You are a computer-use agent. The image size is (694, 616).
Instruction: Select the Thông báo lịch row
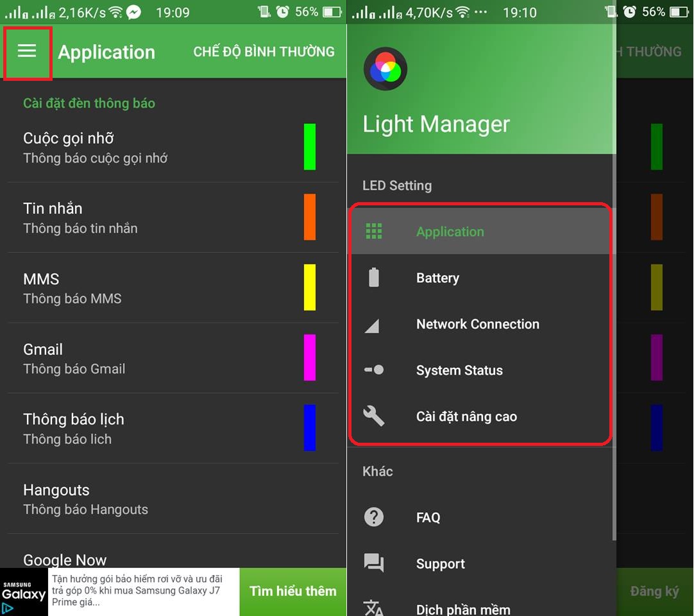point(173,428)
